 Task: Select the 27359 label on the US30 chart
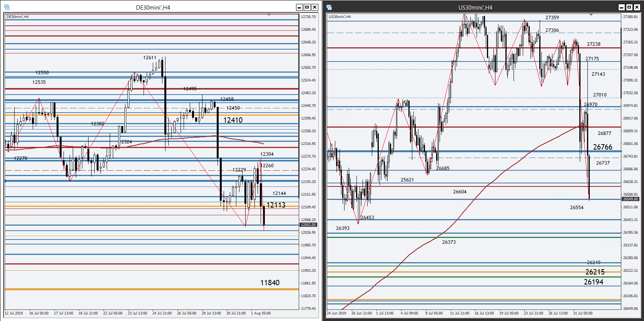[x=552, y=18]
